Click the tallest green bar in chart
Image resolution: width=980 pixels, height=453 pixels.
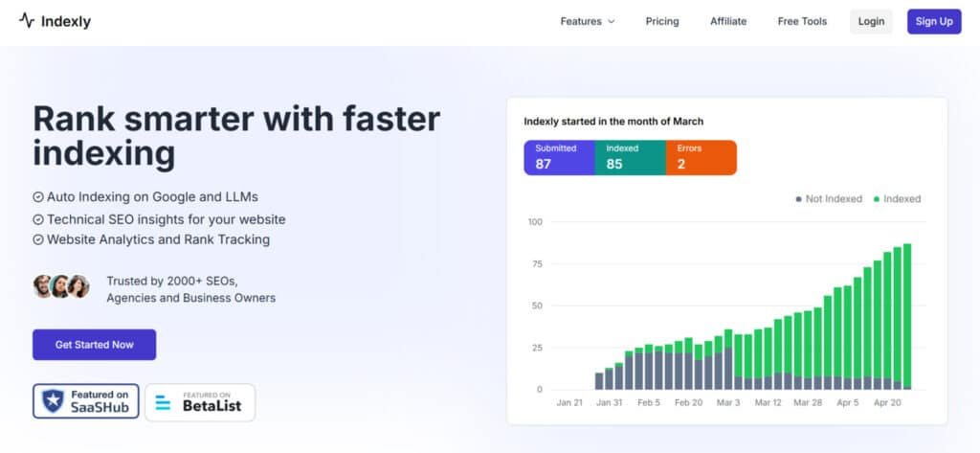tap(906, 314)
